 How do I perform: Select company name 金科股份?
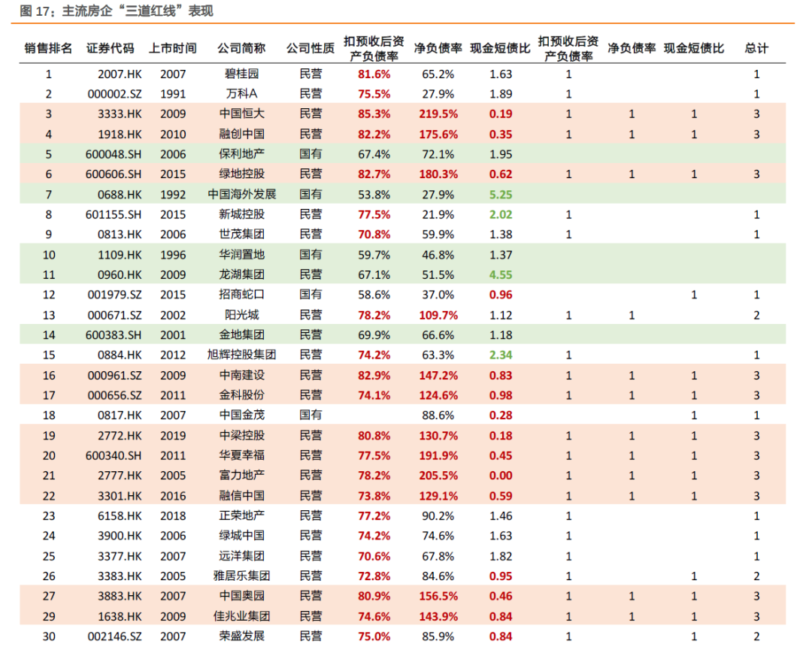[242, 395]
